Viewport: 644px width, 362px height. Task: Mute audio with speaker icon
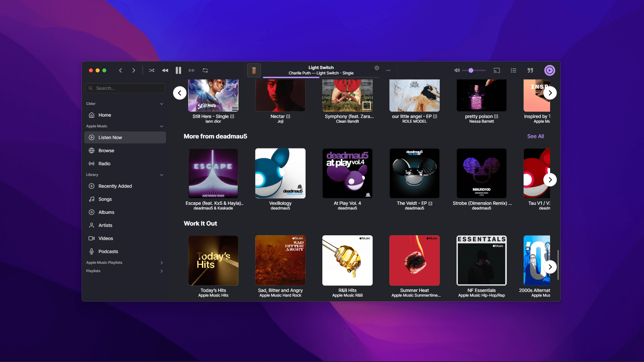[457, 70]
